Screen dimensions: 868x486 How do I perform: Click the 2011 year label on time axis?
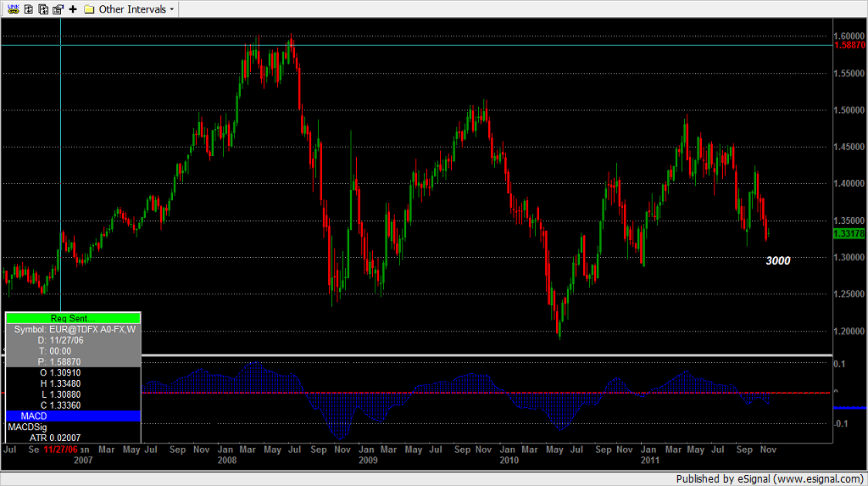pyautogui.click(x=650, y=460)
